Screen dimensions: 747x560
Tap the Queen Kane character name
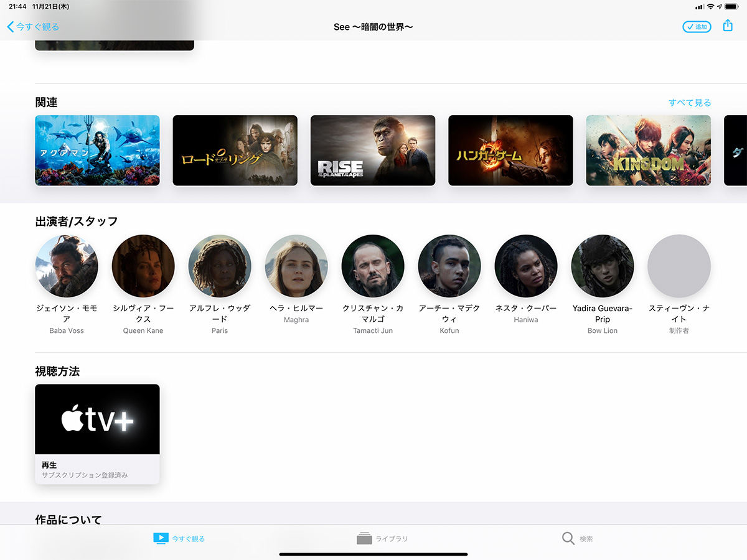point(143,330)
